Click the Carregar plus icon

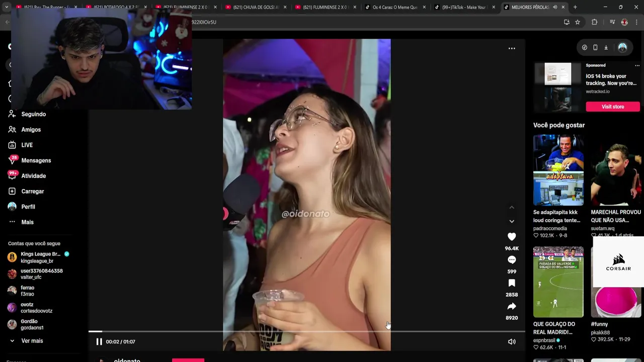pos(12,192)
